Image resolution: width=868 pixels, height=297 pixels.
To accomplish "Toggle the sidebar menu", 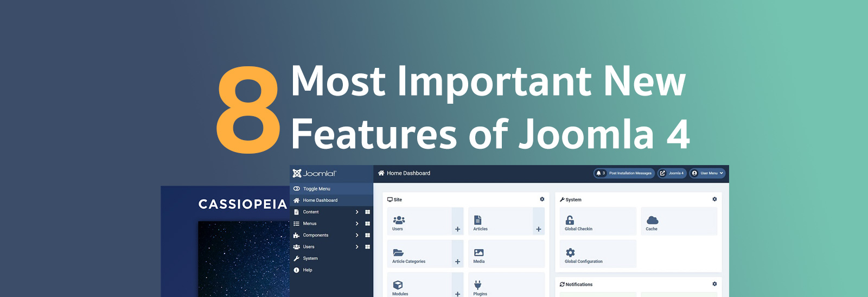I will pyautogui.click(x=331, y=188).
